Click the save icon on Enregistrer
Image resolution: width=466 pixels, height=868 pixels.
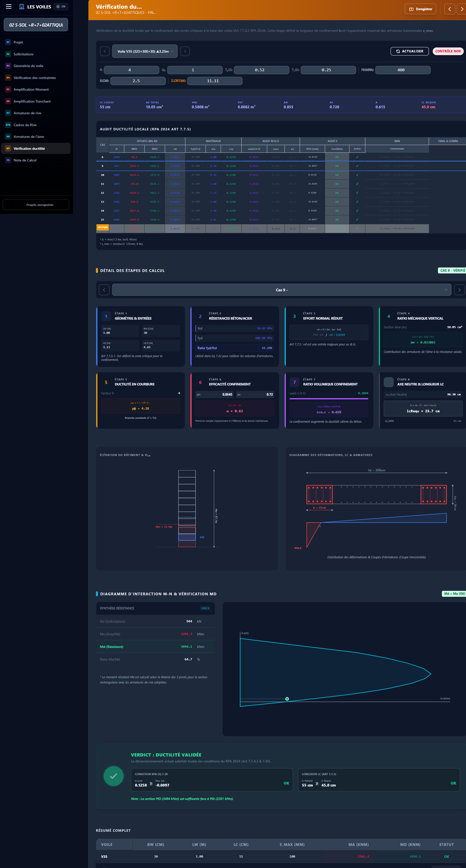click(x=411, y=9)
